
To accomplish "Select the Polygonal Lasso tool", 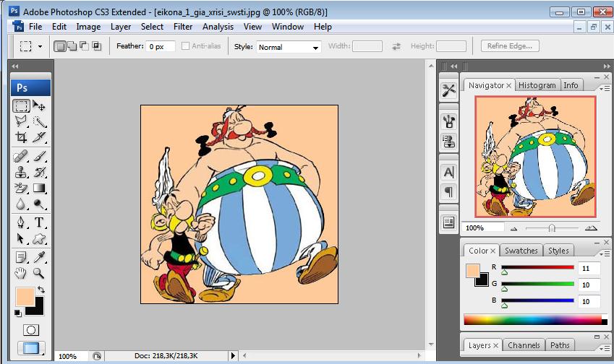I will 21,121.
